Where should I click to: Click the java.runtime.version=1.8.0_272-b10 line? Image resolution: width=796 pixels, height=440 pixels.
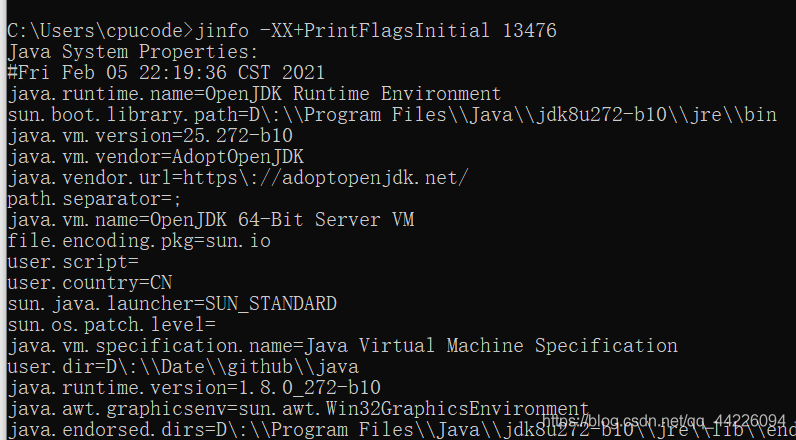[193, 387]
